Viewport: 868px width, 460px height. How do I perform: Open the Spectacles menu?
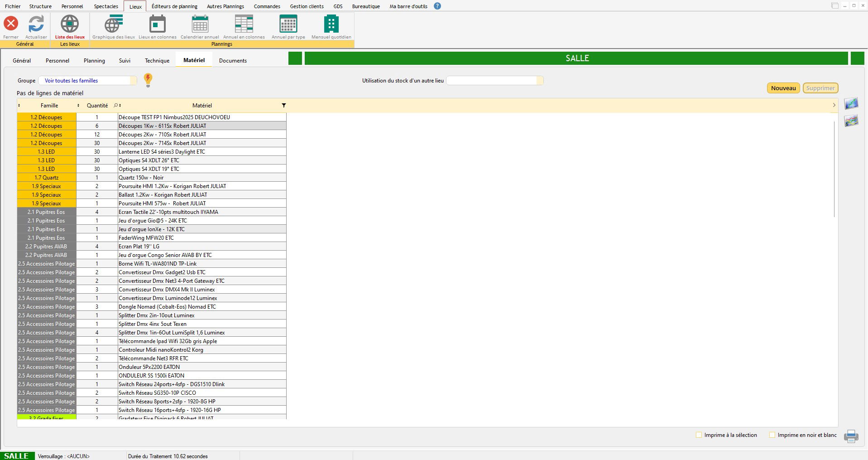point(106,6)
